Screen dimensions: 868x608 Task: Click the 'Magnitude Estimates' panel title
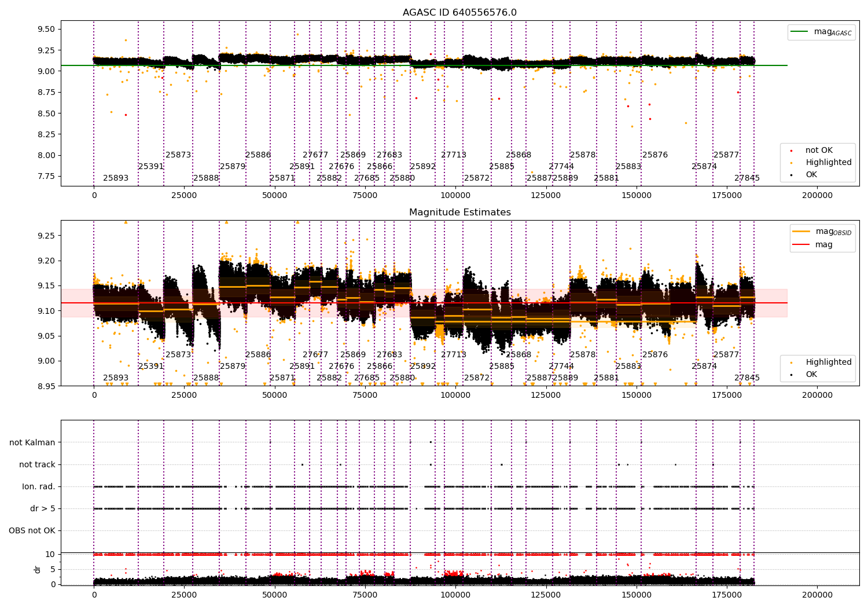coord(460,213)
